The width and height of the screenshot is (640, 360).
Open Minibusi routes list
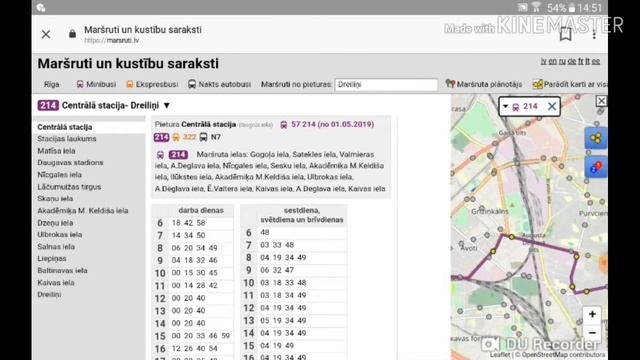click(96, 84)
